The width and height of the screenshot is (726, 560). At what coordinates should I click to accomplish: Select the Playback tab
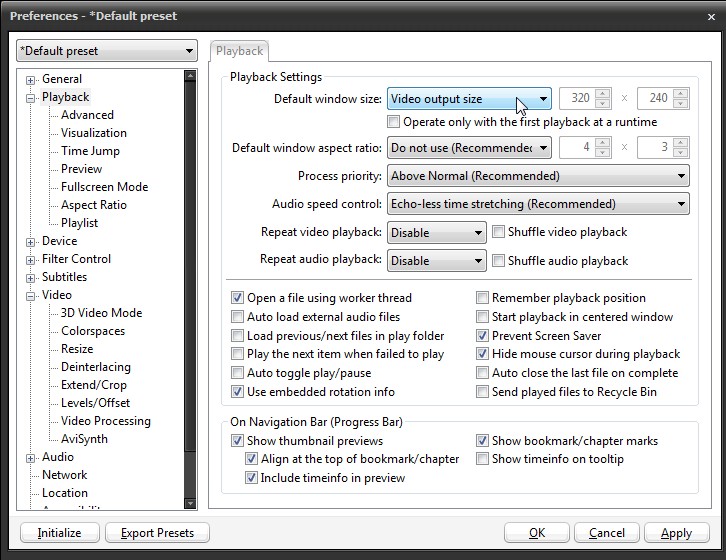[239, 51]
